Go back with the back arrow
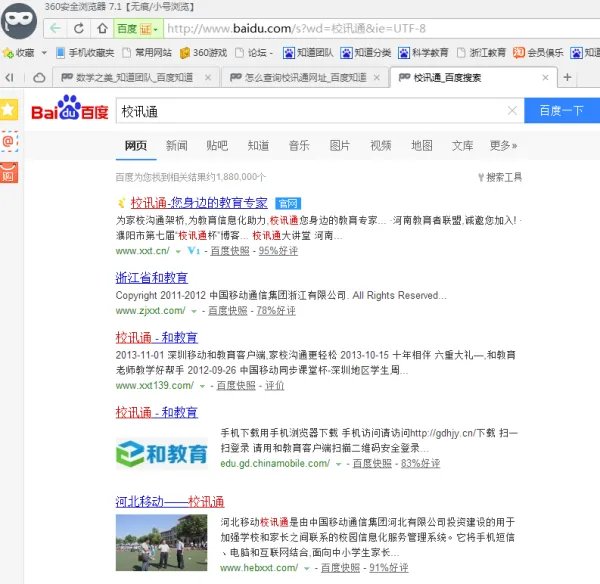Image resolution: width=600 pixels, height=584 pixels. click(55, 28)
